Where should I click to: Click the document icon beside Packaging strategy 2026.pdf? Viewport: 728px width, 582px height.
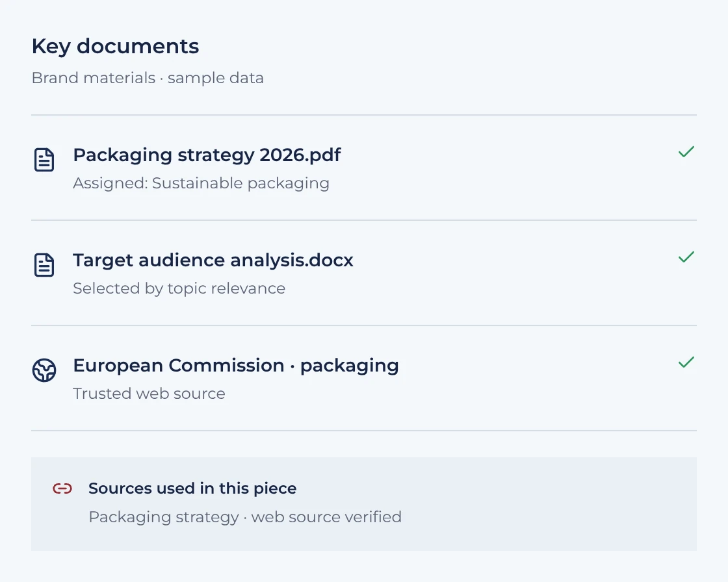[44, 160]
